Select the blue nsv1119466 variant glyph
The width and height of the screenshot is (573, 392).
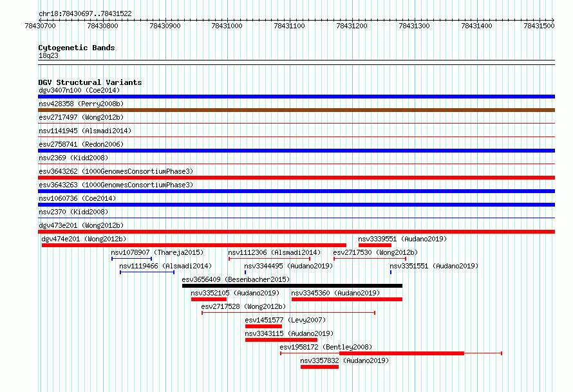(147, 272)
